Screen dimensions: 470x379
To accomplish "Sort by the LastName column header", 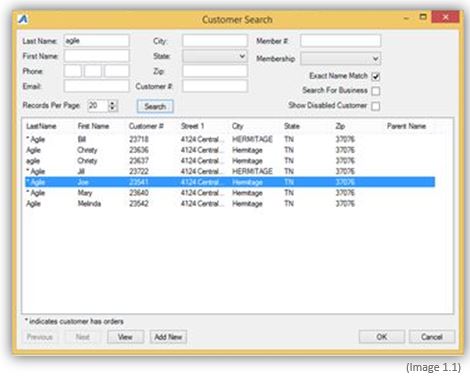I will pyautogui.click(x=41, y=126).
